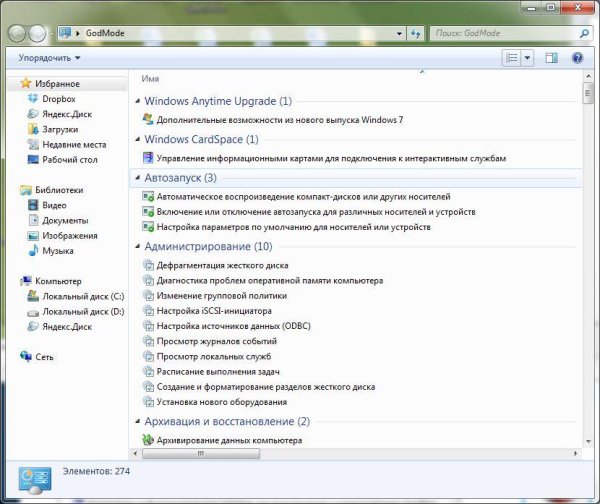Open Настройка iSCSI-инициатора

pyautogui.click(x=214, y=311)
